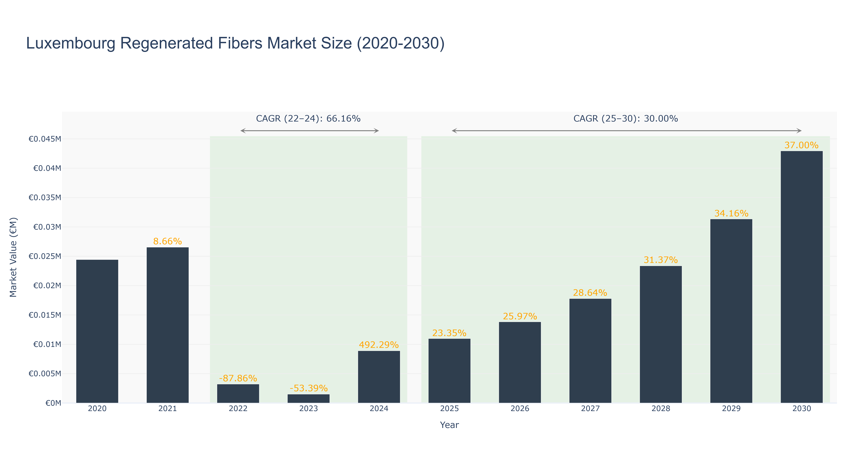The width and height of the screenshot is (868, 465).
Task: Click the small 2022 bar
Action: point(238,394)
